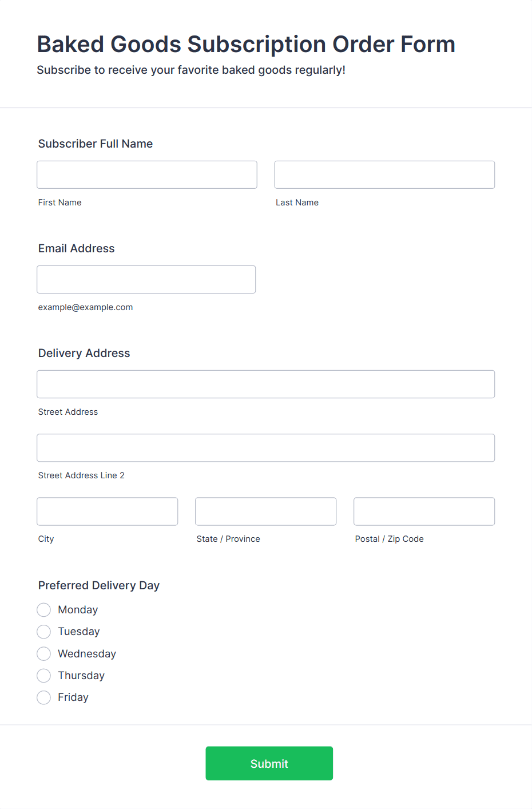Select the Wednesday radio option

(x=44, y=653)
